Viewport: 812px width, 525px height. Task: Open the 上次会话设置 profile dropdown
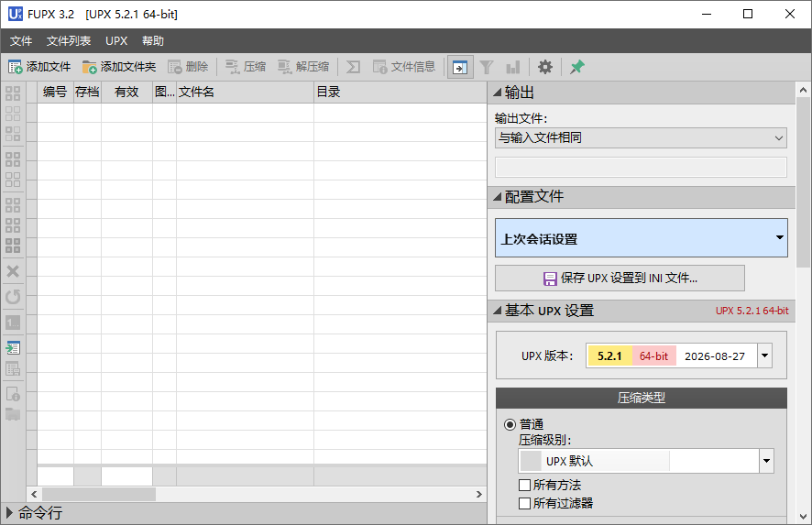tap(642, 237)
